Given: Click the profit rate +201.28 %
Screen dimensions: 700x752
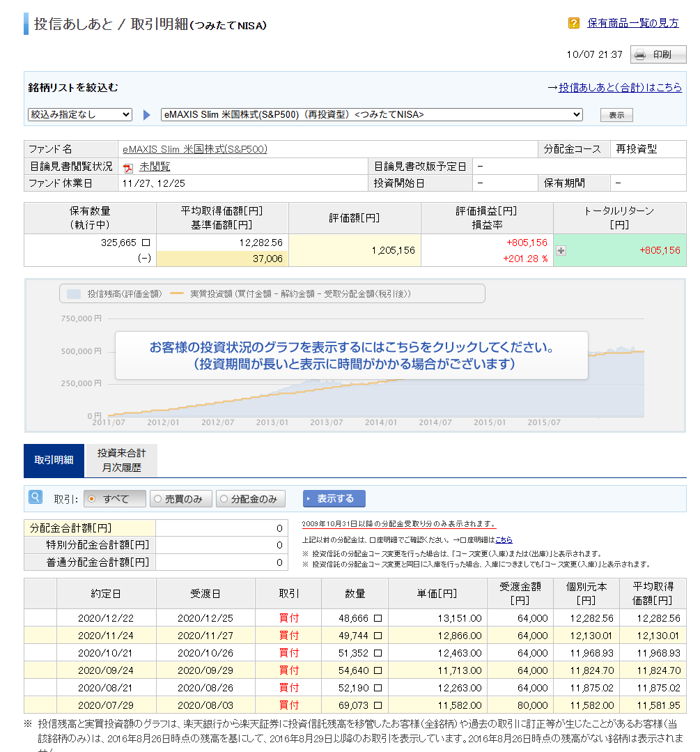Looking at the screenshot, I should pos(525,259).
